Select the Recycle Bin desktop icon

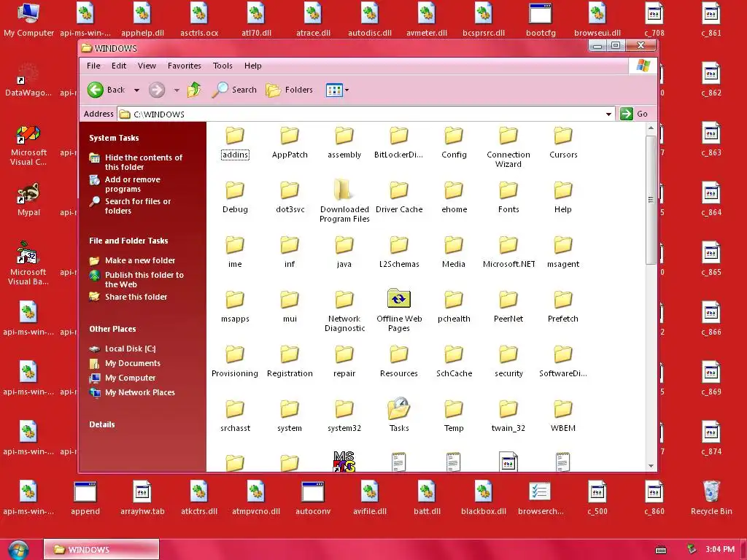tap(711, 498)
